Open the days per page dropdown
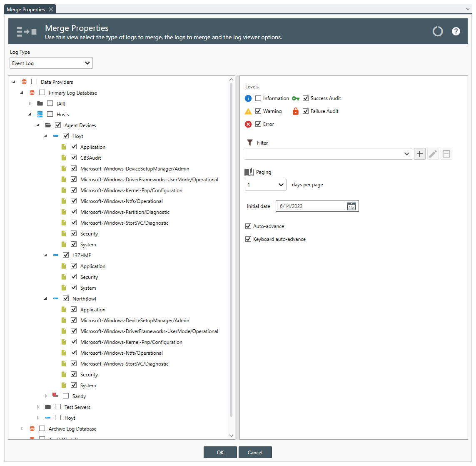476x466 pixels. pos(266,185)
